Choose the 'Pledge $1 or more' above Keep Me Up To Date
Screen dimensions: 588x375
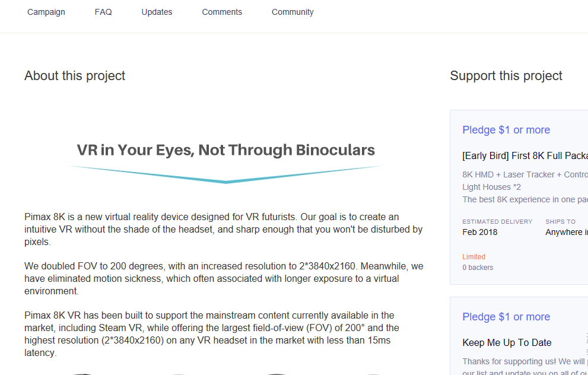pyautogui.click(x=506, y=317)
